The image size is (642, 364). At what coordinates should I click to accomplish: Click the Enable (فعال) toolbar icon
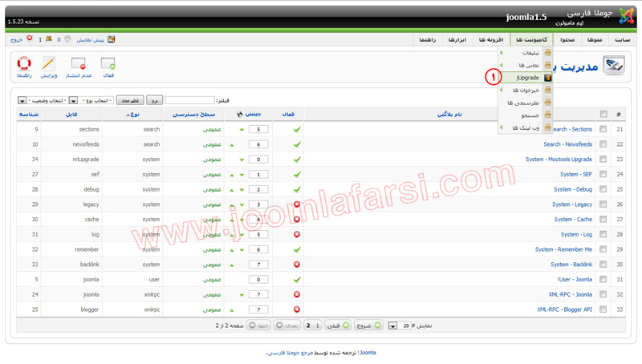(x=108, y=64)
